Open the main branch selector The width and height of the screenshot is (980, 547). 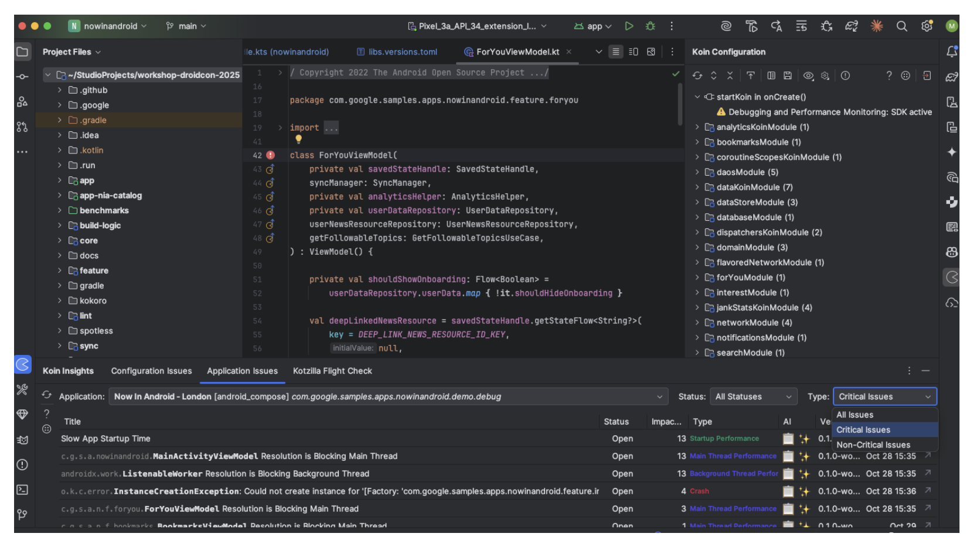[x=186, y=26]
